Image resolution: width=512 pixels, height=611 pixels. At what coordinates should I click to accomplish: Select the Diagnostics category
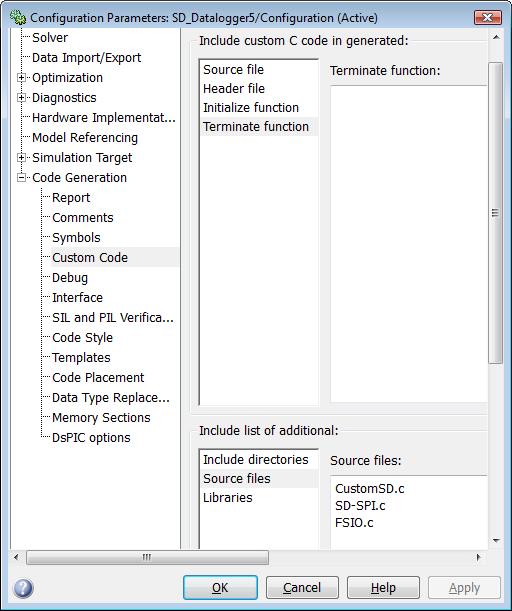click(64, 97)
